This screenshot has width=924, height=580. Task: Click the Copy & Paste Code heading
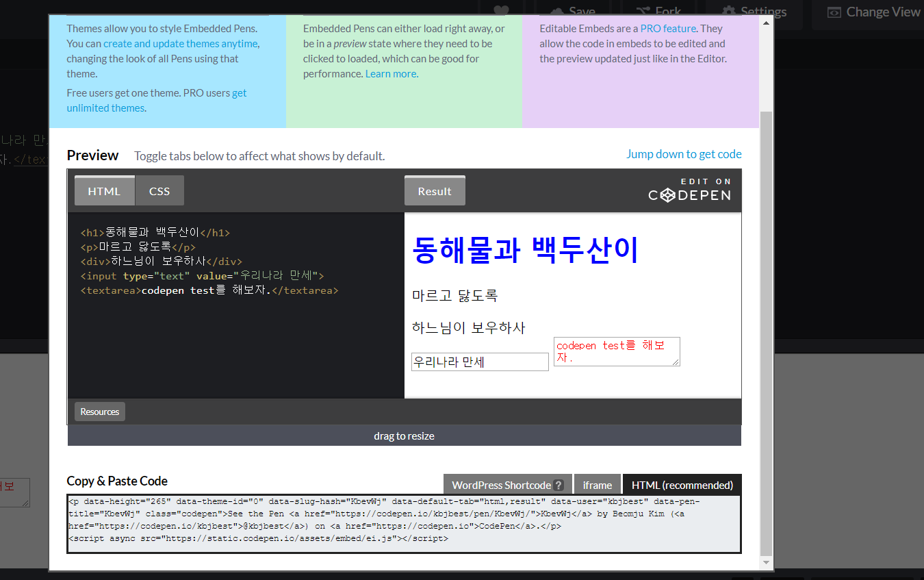click(117, 481)
